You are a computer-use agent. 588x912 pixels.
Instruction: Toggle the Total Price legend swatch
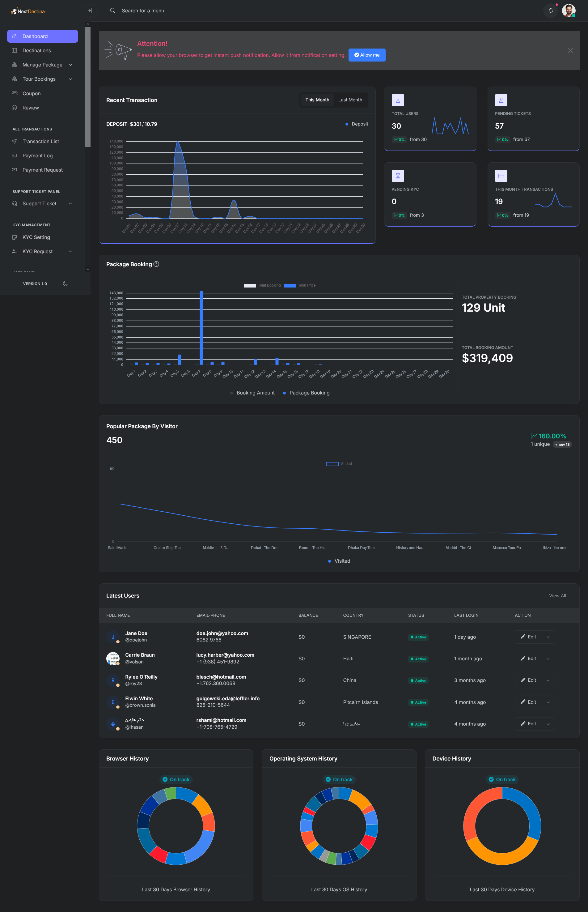[x=290, y=285]
